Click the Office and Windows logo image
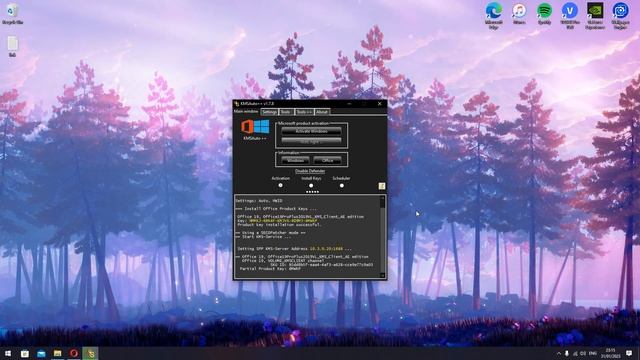The width and height of the screenshot is (640, 360). (x=255, y=127)
